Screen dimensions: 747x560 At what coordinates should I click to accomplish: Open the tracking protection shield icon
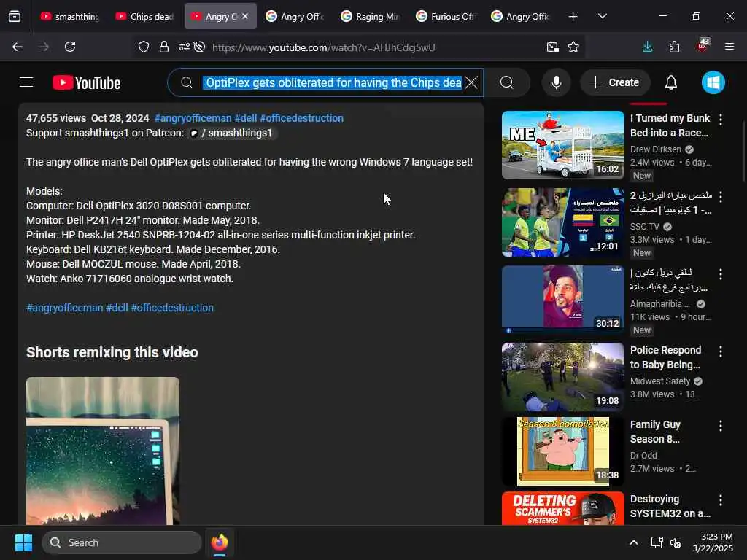coord(144,47)
